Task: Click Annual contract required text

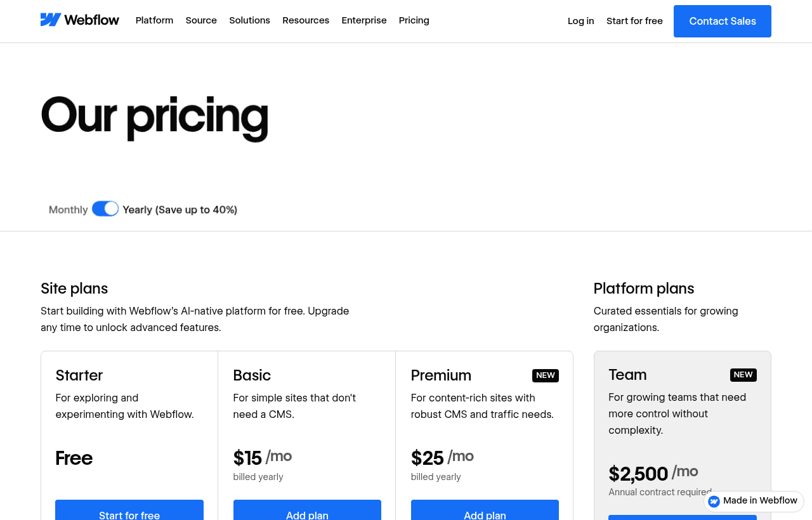Action: point(660,492)
